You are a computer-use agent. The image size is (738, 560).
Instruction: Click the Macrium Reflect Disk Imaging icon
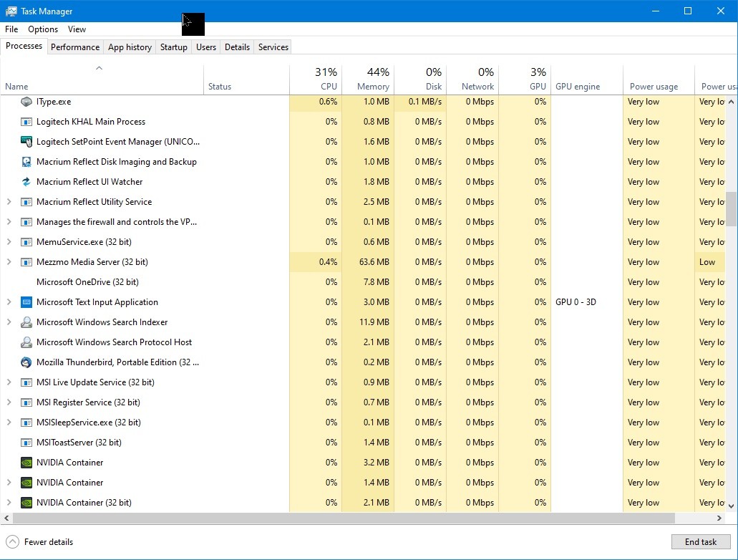(x=26, y=162)
